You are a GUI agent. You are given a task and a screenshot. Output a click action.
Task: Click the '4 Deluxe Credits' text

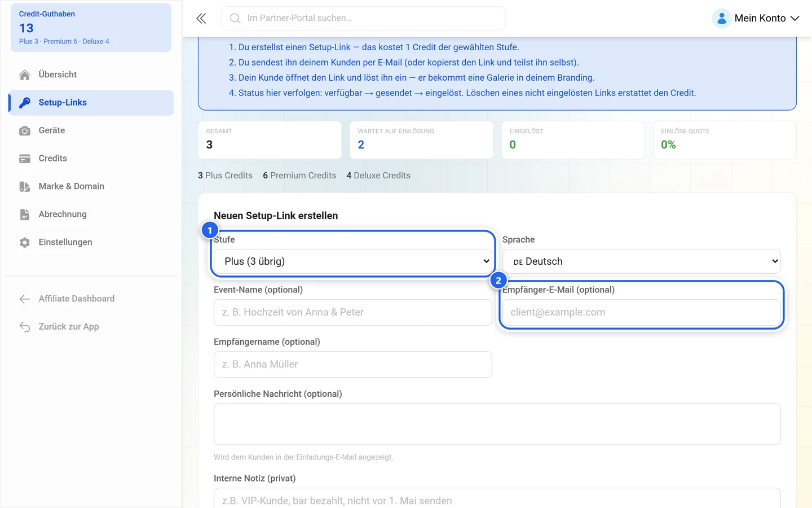(x=378, y=176)
